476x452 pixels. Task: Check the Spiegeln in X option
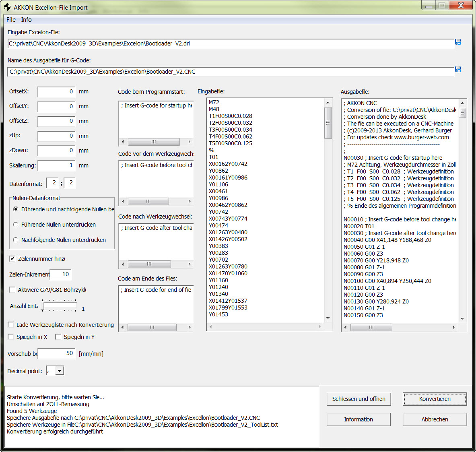point(11,337)
